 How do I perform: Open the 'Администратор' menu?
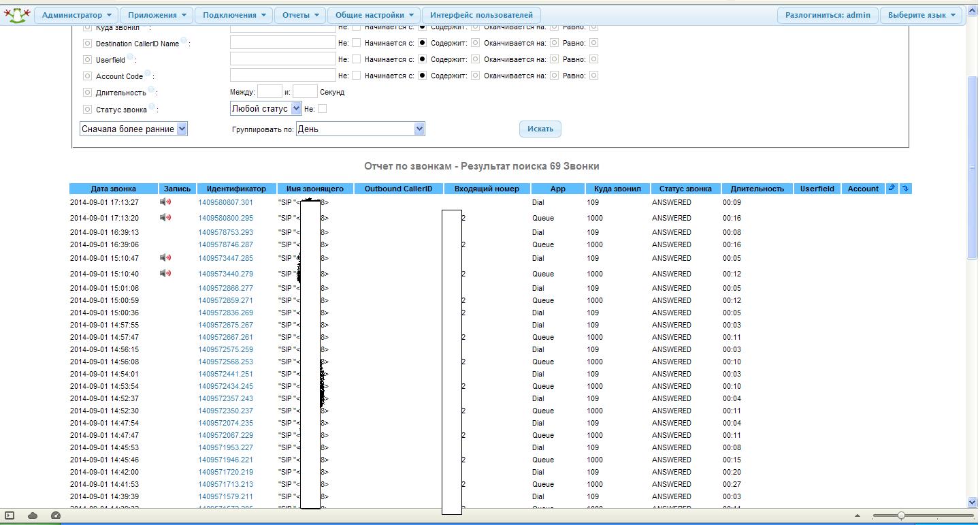(x=76, y=15)
